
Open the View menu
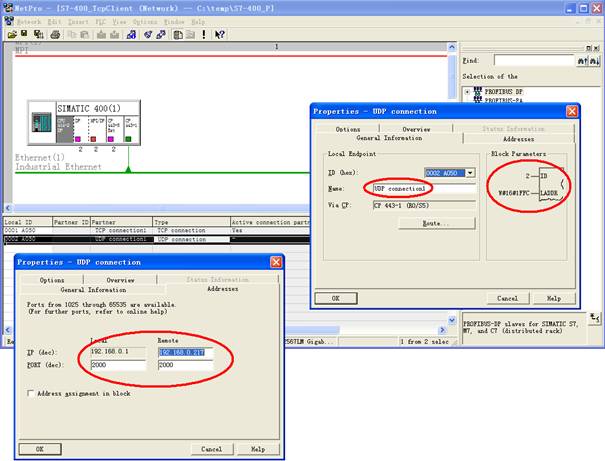click(x=119, y=22)
